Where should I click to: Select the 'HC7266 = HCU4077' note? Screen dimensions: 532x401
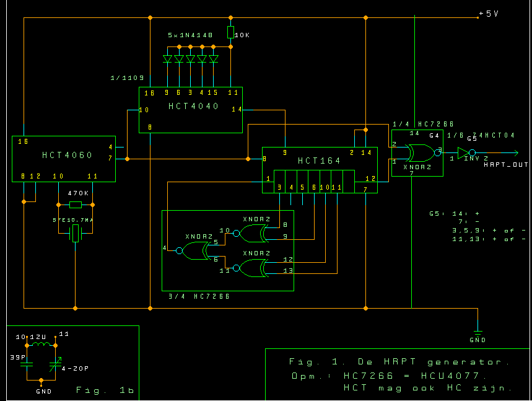[416, 376]
